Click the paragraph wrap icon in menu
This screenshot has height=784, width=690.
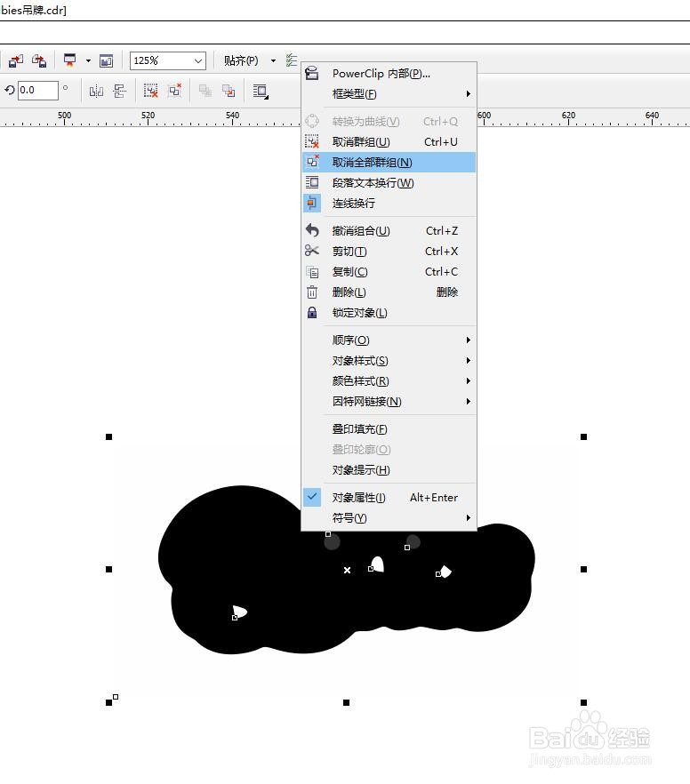[x=312, y=182]
